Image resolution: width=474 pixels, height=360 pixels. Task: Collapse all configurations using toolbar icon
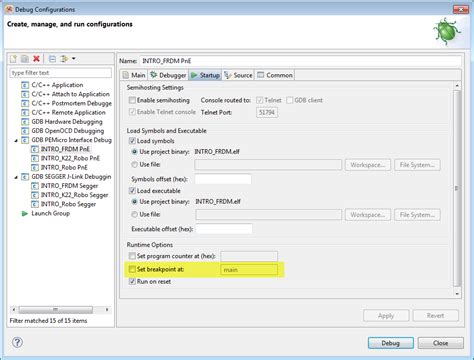click(52, 59)
